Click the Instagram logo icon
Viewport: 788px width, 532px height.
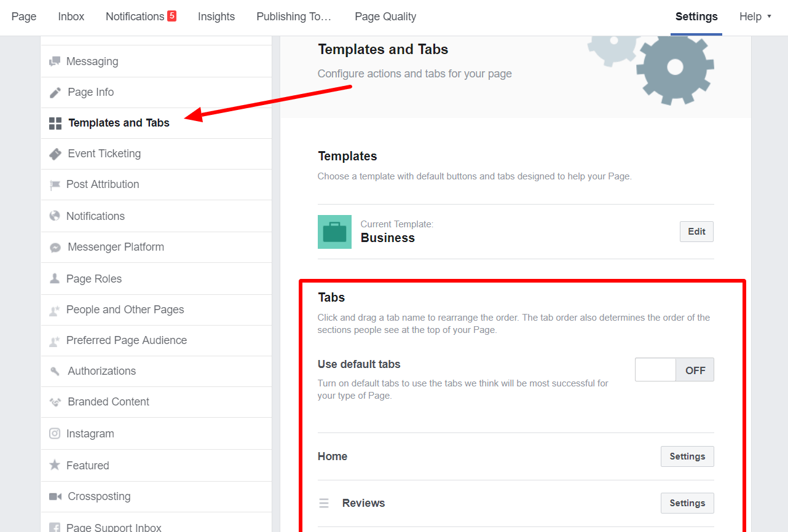coord(55,433)
